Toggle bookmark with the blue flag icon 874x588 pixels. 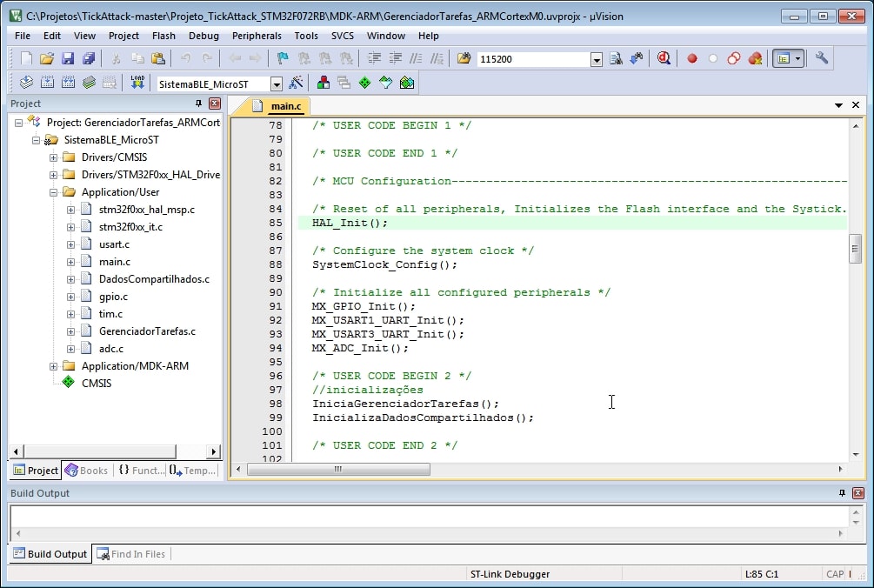tap(283, 58)
